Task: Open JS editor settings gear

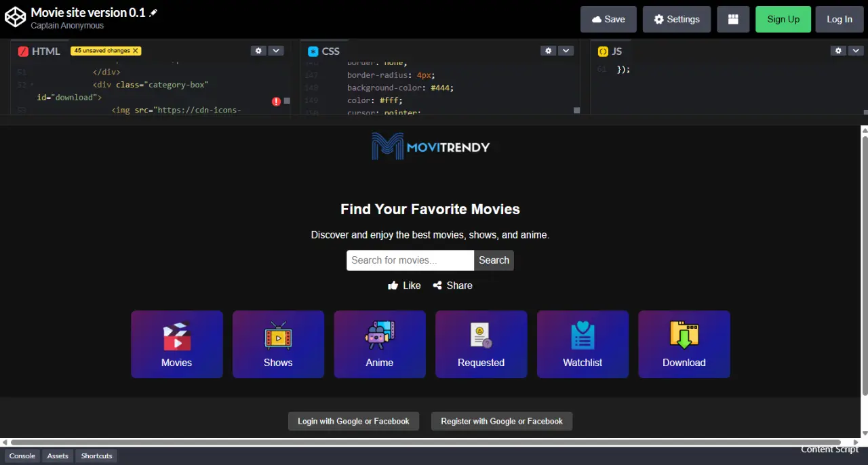Action: tap(838, 51)
